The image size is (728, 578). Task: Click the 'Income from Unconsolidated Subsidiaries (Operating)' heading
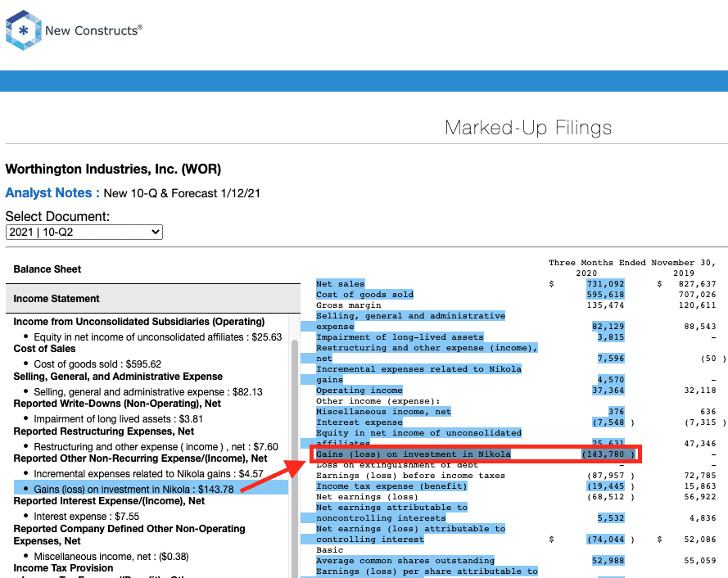pyautogui.click(x=139, y=322)
